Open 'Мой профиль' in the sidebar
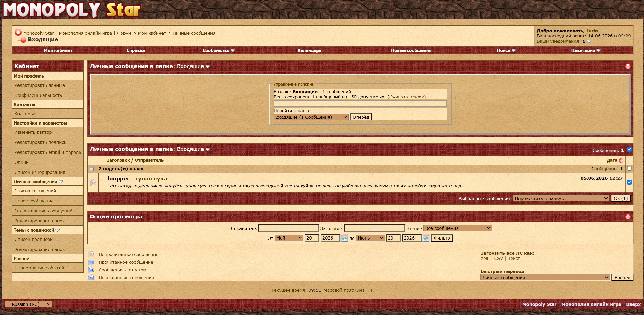Screen dimensions: 644x315 click(x=29, y=76)
